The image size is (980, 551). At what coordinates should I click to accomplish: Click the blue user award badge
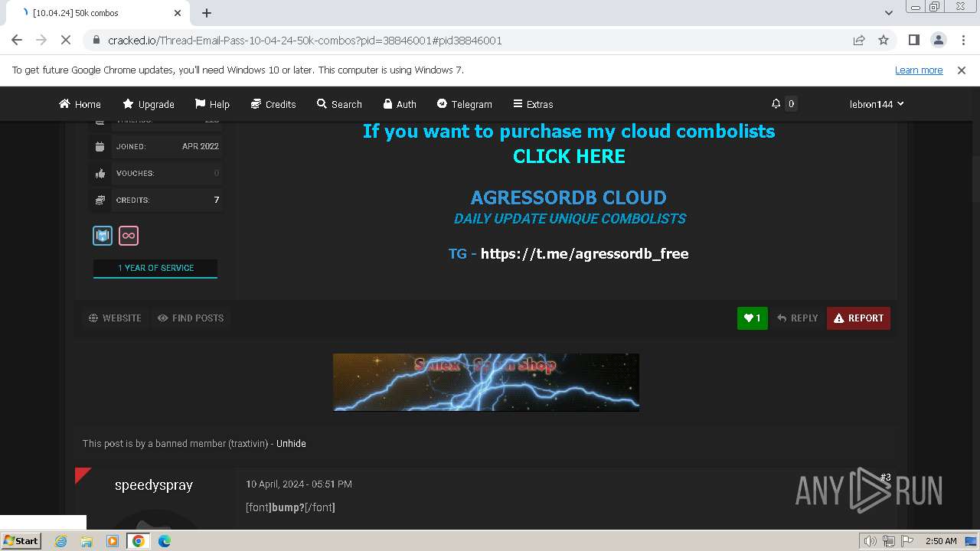click(x=103, y=236)
